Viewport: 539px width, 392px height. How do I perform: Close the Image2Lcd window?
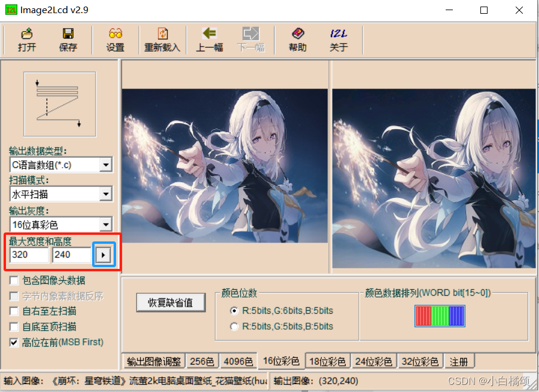coord(519,10)
